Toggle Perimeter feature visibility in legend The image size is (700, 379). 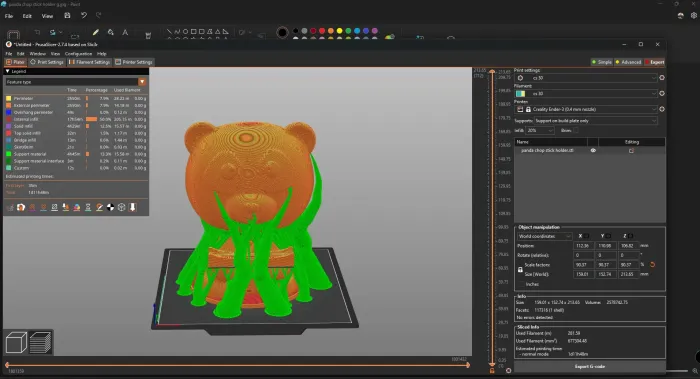click(76, 98)
